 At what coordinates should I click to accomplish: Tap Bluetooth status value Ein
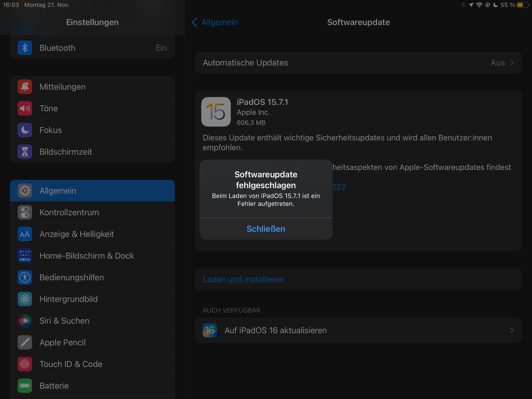click(161, 48)
